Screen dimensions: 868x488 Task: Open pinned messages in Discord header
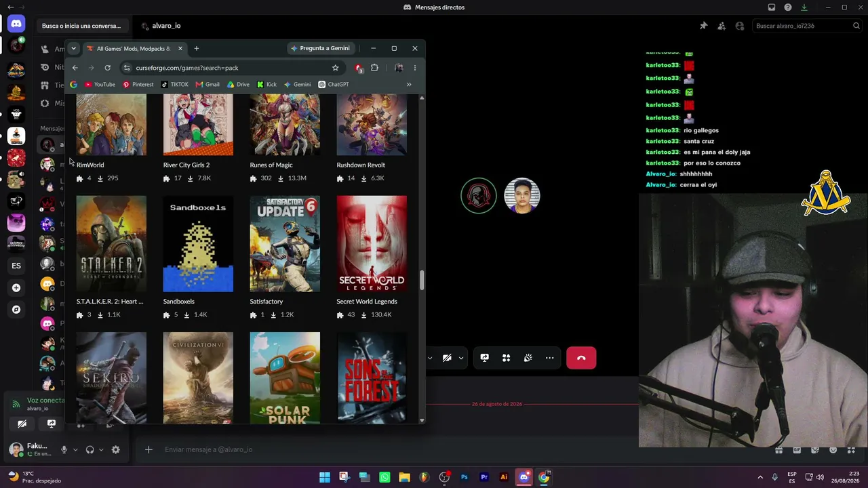(x=703, y=26)
